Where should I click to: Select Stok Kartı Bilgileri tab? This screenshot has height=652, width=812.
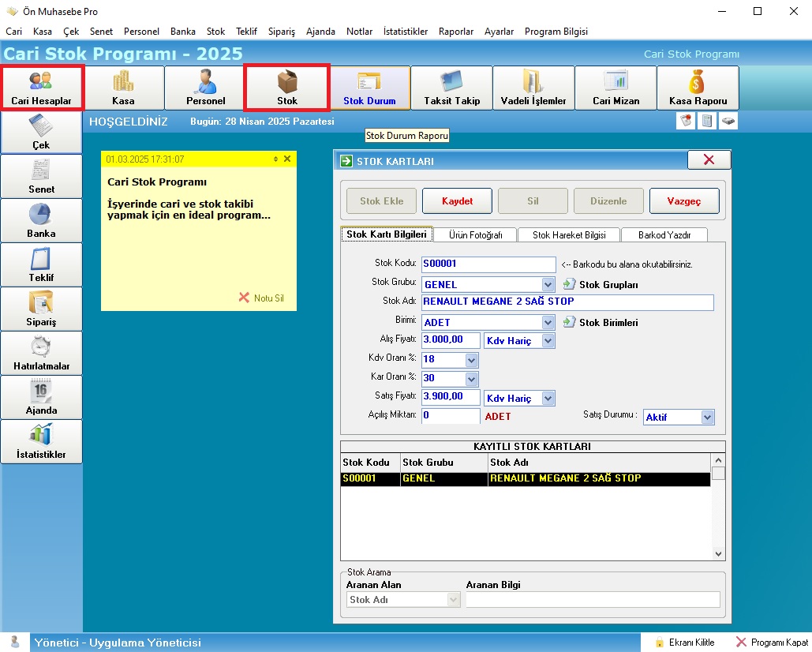point(387,234)
